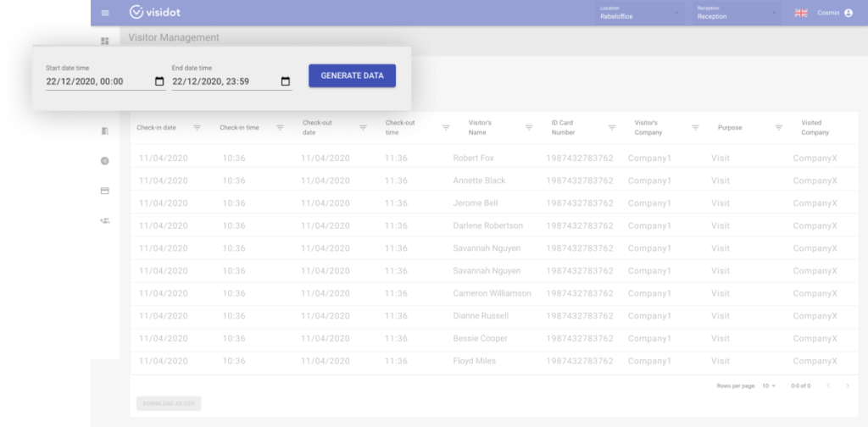Select the Bessie Cooper visitor name
The height and width of the screenshot is (427, 868).
coord(480,339)
